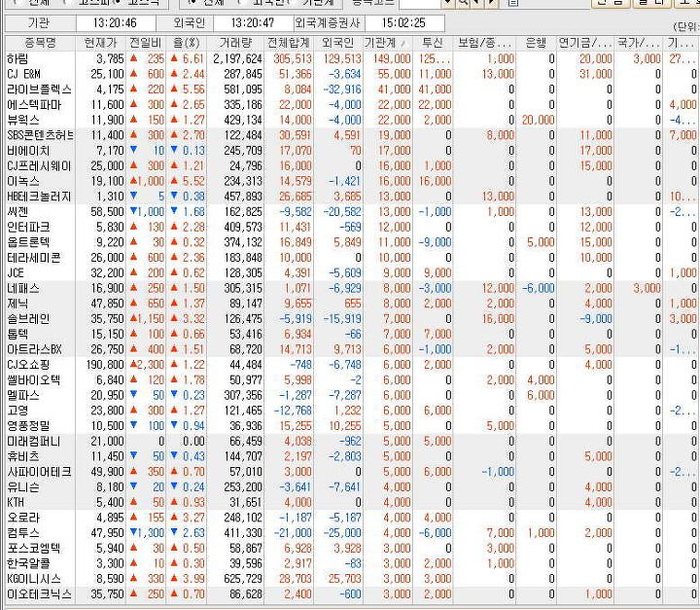
Task: Select the 한국알콜 stock row
Action: point(353,563)
